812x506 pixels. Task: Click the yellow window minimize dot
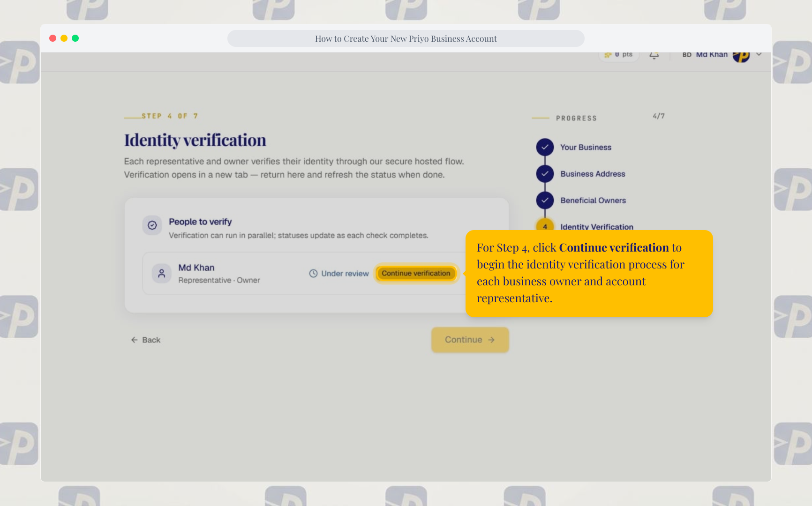(64, 38)
